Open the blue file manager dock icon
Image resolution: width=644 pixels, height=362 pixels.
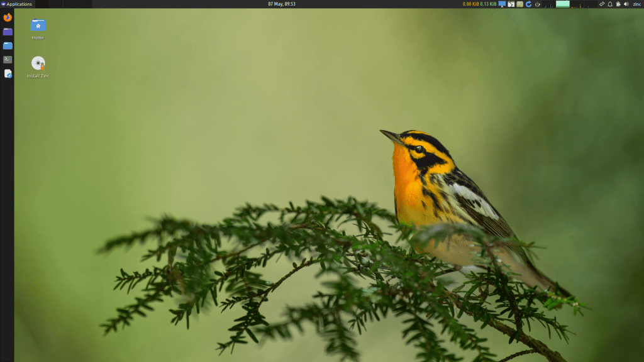(x=8, y=46)
